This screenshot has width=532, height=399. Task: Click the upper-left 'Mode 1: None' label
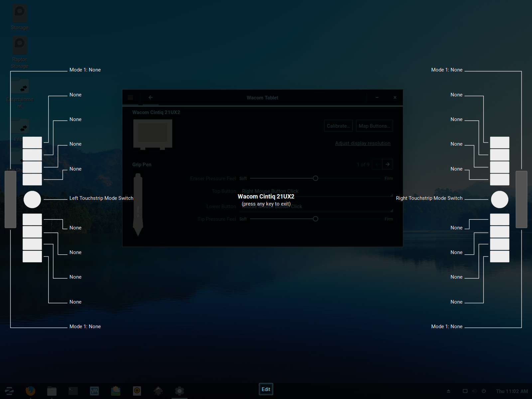(x=85, y=70)
